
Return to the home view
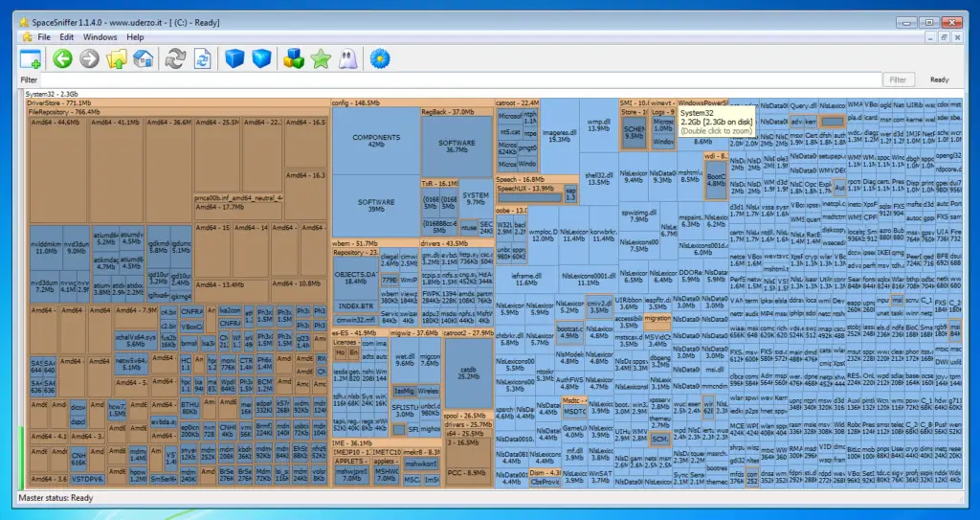144,59
